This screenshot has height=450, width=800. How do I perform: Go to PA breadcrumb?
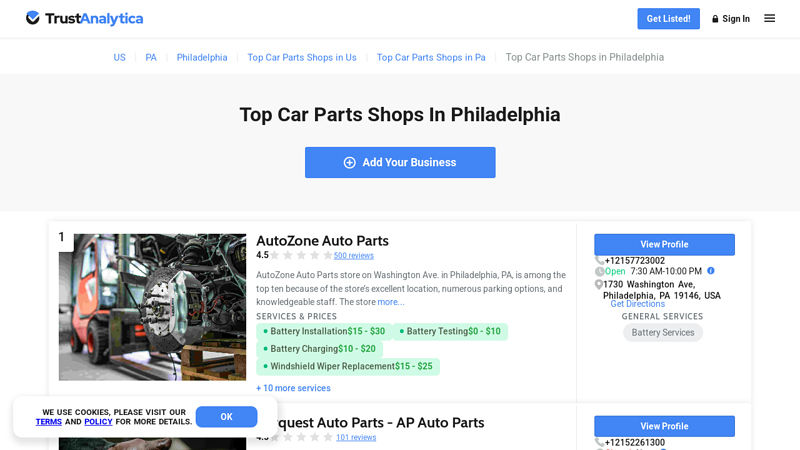click(151, 57)
